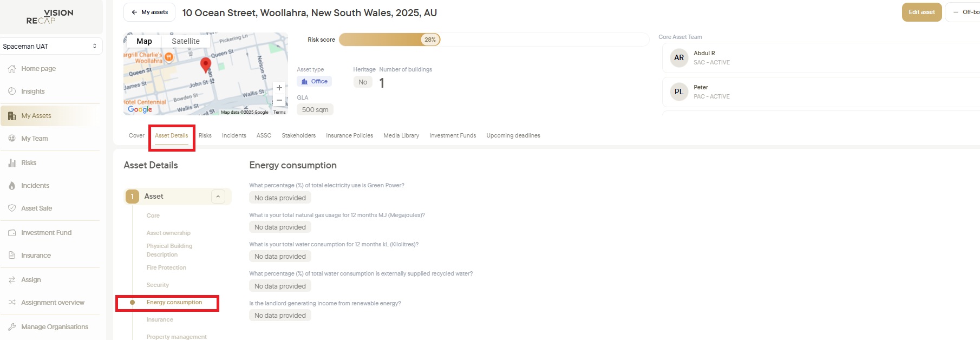Click No data provided under natural gas usage
The image size is (980, 340).
280,227
